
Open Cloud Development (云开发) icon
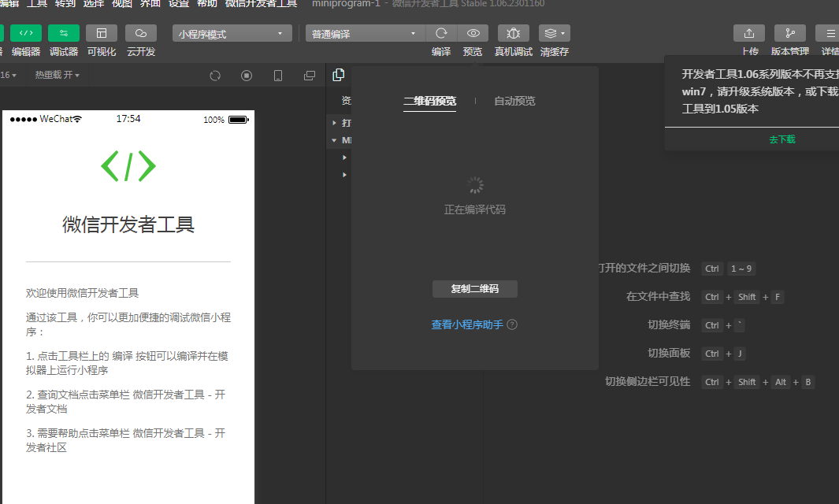(x=141, y=33)
